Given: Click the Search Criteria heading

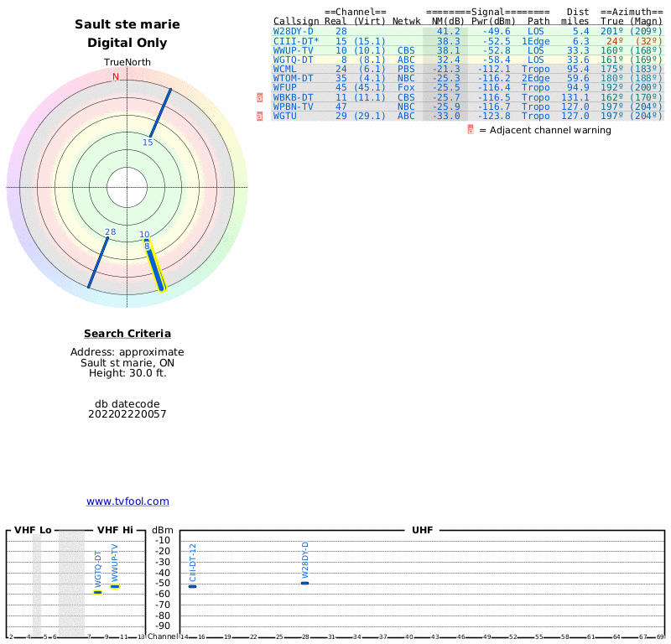Looking at the screenshot, I should [x=127, y=334].
